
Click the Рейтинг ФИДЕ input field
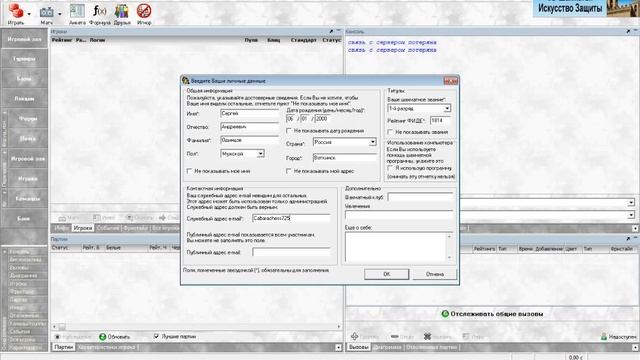click(440, 120)
